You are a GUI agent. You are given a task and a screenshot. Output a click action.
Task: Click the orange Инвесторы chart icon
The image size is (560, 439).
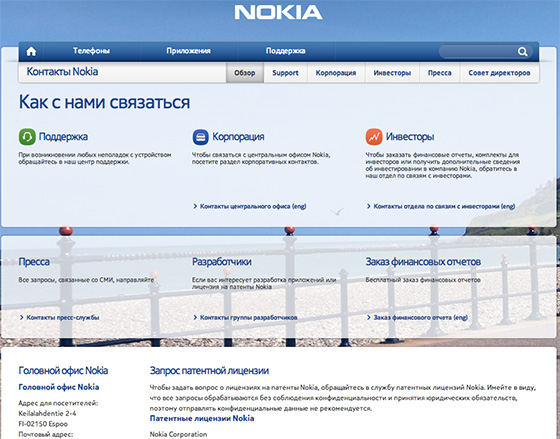pyautogui.click(x=374, y=137)
